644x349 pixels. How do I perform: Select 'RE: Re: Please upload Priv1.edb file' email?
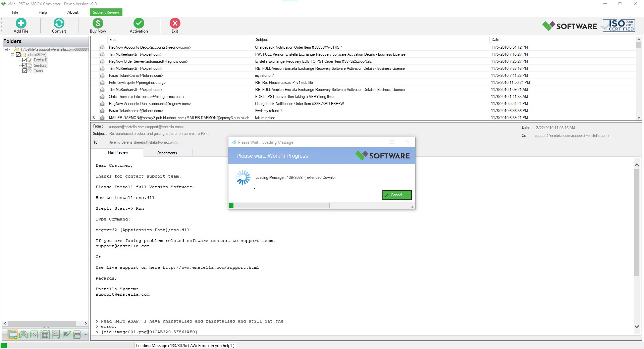[x=364, y=83]
